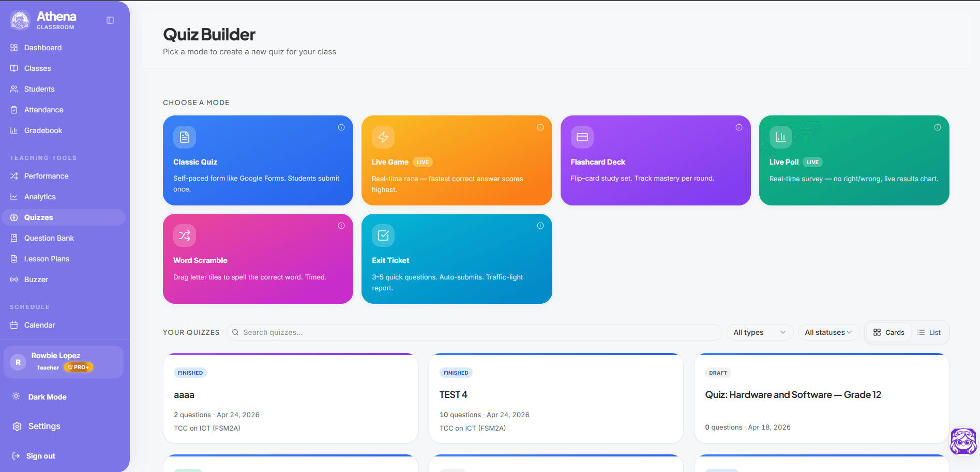
Task: Click the Classic Quiz document icon
Action: pyautogui.click(x=185, y=137)
